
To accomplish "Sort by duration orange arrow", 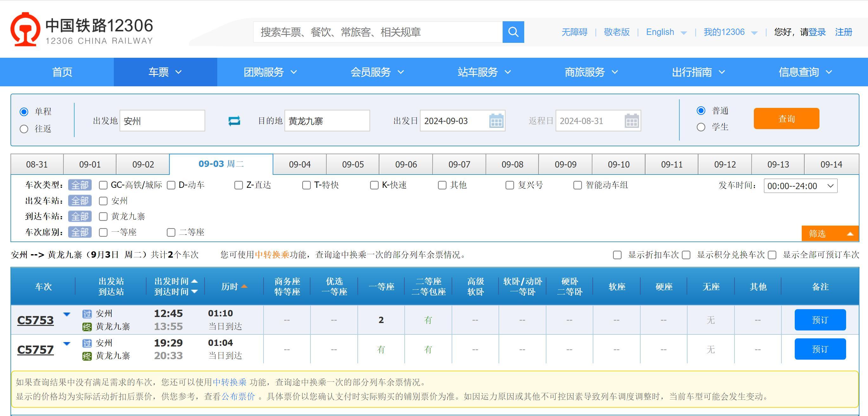I will 244,287.
